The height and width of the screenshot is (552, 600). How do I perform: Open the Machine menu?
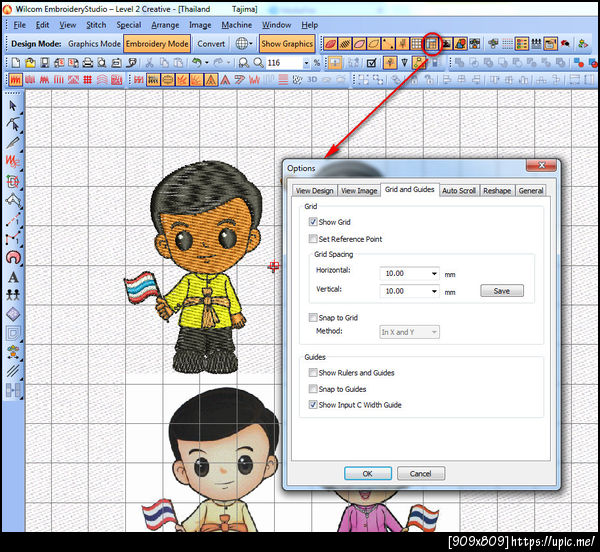click(x=236, y=25)
